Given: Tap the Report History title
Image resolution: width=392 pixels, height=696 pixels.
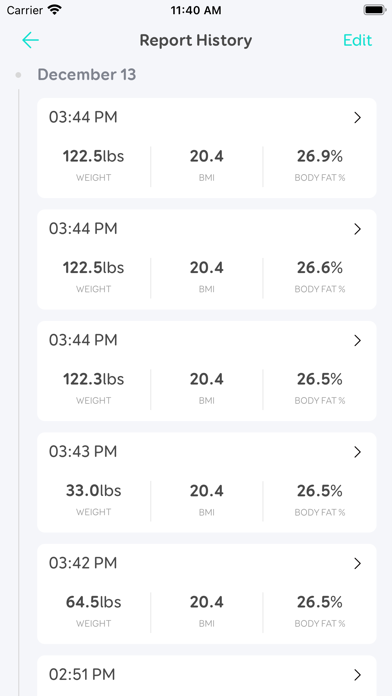Looking at the screenshot, I should [x=196, y=40].
